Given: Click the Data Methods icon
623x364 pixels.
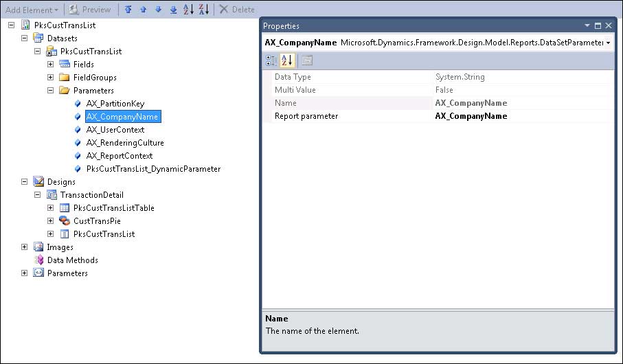Looking at the screenshot, I should click(39, 260).
